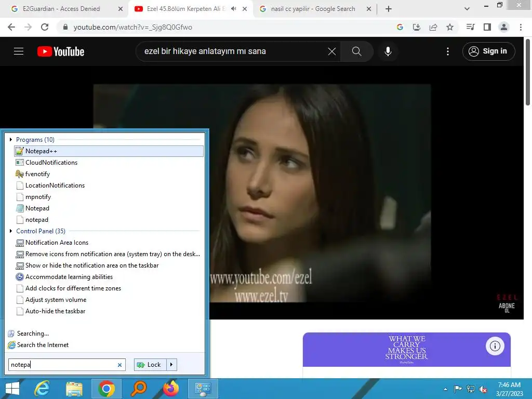Viewport: 532px width, 399px height.
Task: Open the orange magnifier search app on taskbar
Action: click(x=139, y=389)
